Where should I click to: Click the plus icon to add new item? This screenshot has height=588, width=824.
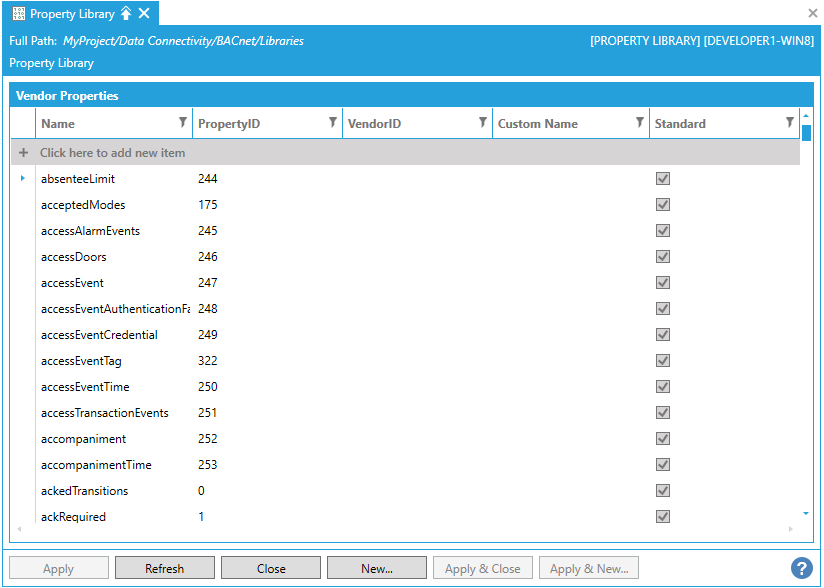pyautogui.click(x=23, y=153)
